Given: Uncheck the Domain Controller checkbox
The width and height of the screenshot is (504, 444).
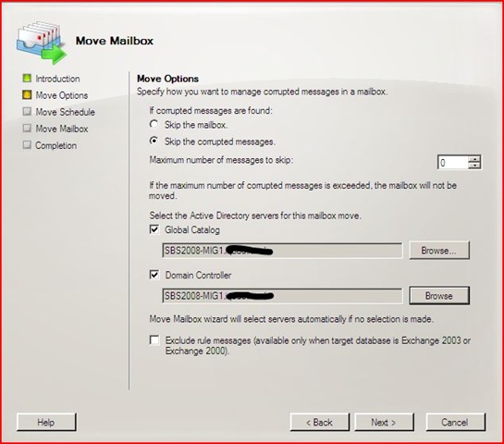Looking at the screenshot, I should click(154, 275).
